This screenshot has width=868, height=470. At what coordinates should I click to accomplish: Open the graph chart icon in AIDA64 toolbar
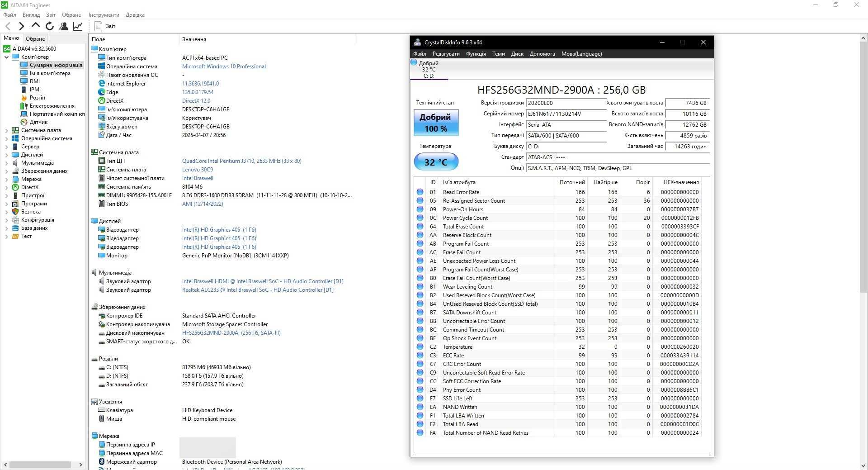pos(78,26)
